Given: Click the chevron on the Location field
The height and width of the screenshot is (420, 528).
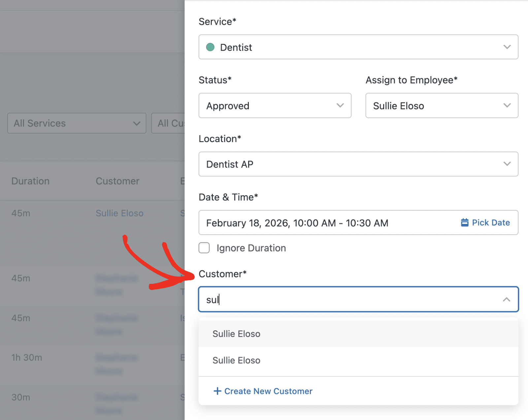Looking at the screenshot, I should [x=507, y=164].
